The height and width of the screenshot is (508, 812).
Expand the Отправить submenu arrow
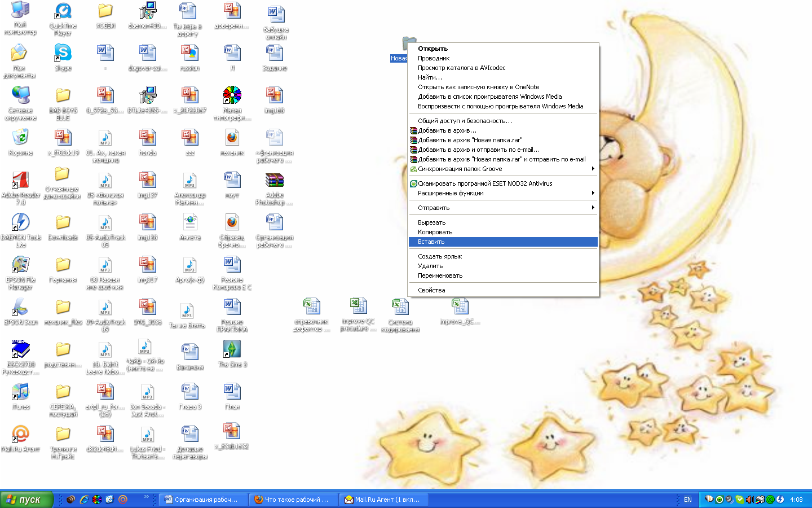tap(593, 208)
